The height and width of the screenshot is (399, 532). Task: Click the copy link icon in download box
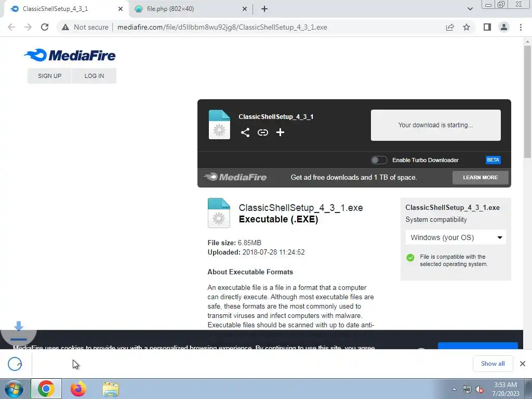262,132
